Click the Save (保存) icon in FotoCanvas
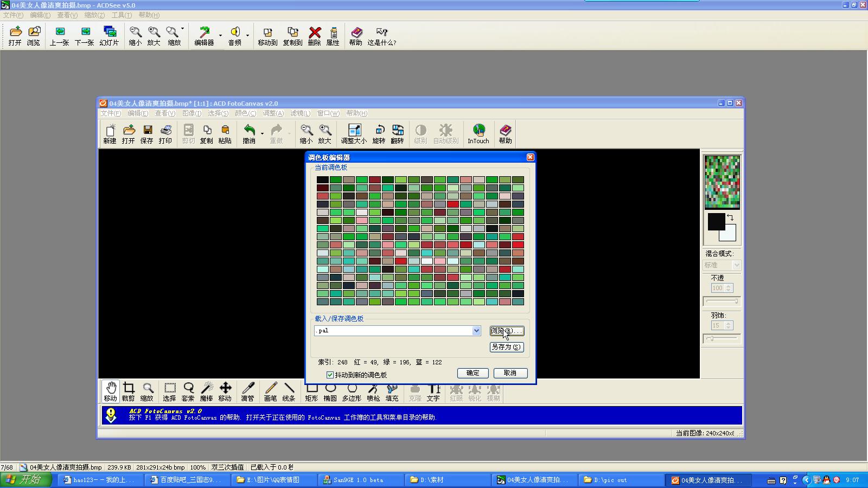Image resolution: width=868 pixels, height=488 pixels. (x=147, y=133)
